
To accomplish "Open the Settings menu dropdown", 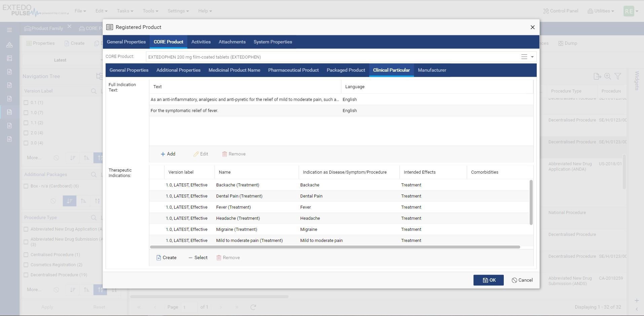I will [178, 11].
